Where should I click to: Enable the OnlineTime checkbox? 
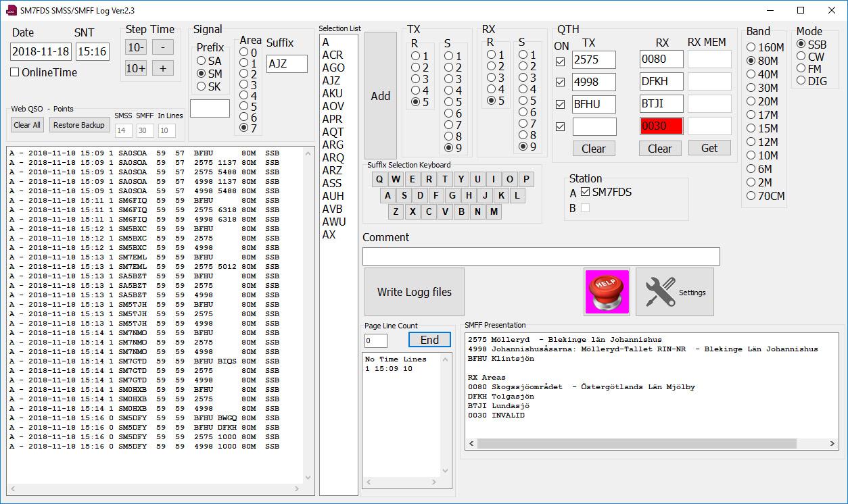click(x=15, y=72)
